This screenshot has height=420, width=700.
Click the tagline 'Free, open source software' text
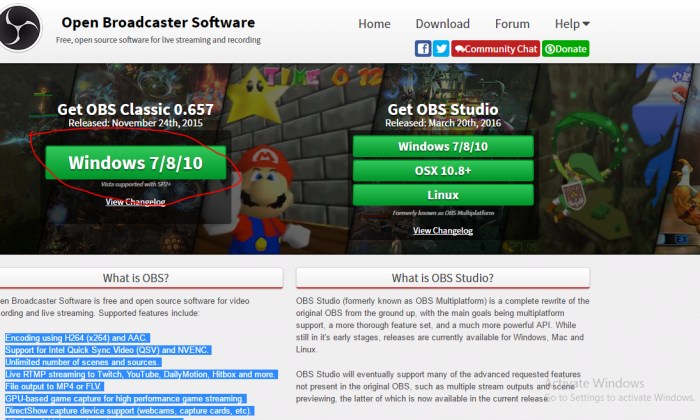coord(158,40)
